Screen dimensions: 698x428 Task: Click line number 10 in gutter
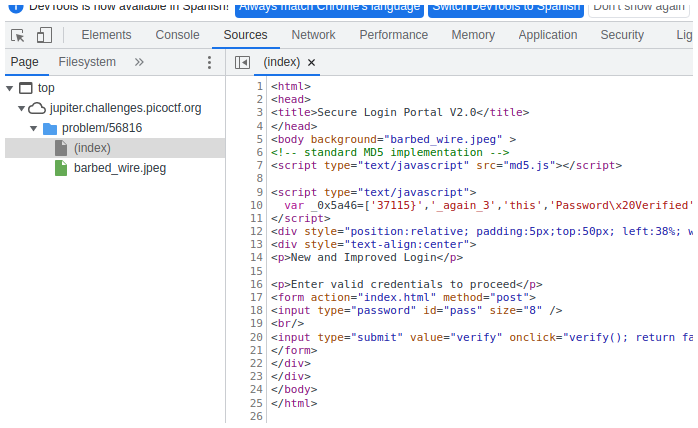tap(257, 205)
